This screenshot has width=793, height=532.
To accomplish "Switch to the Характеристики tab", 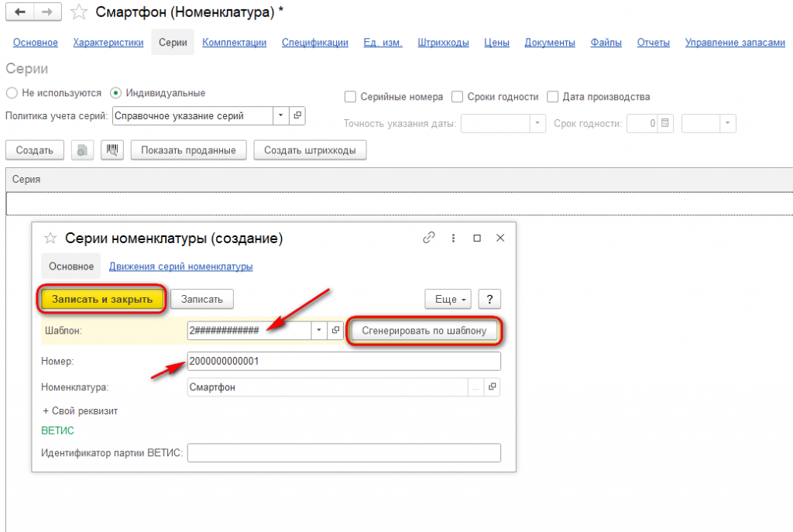I will click(108, 43).
